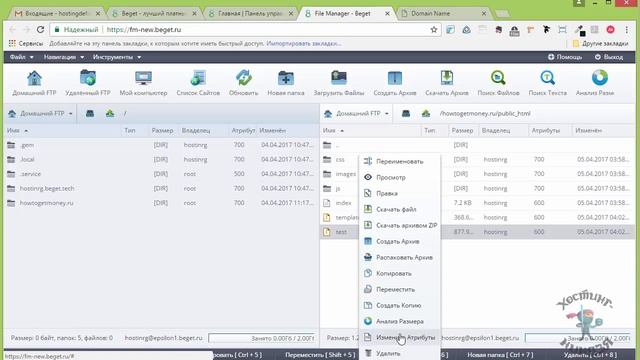
Task: Choose Создать Архив in context menu
Action: [400, 242]
